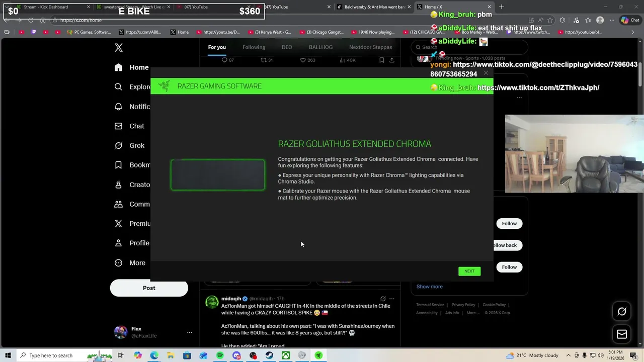Screen dimensions: 644x362
Task: Click Grok explain icon on midaqih post
Action: click(x=383, y=299)
